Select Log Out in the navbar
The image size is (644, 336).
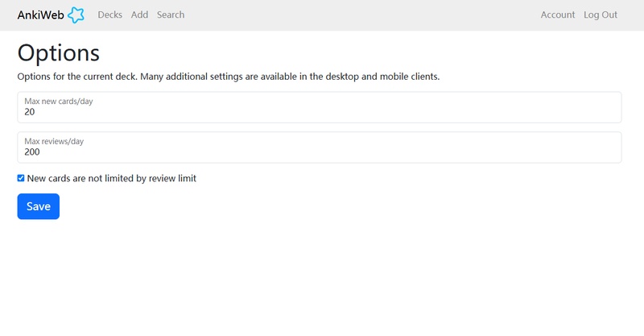click(x=600, y=15)
